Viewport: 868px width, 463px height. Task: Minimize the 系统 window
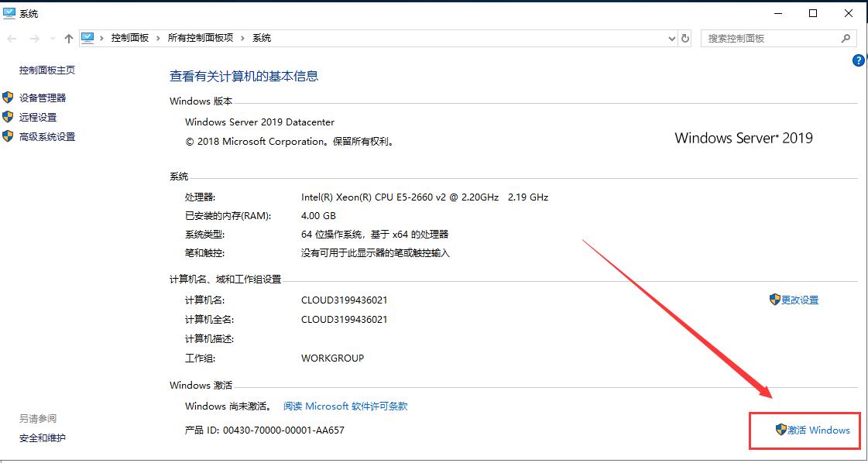(x=777, y=14)
